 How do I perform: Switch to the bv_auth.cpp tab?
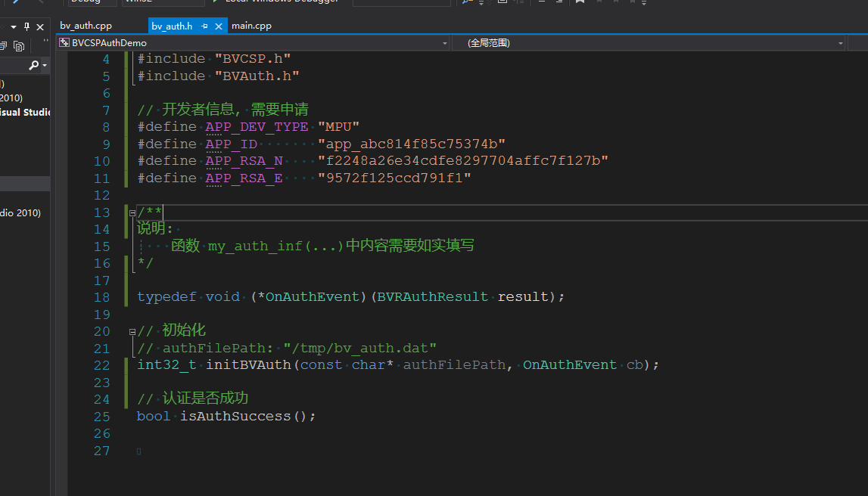(x=86, y=26)
